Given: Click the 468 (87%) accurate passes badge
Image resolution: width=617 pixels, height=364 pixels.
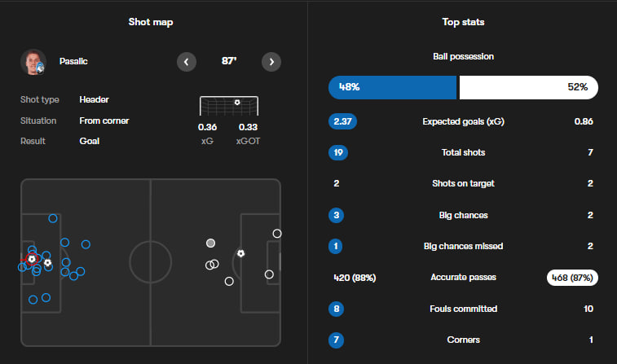Looking at the screenshot, I should tap(571, 278).
